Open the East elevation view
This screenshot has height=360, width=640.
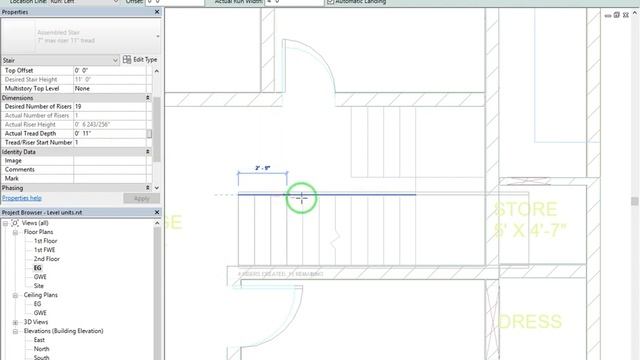click(x=39, y=340)
